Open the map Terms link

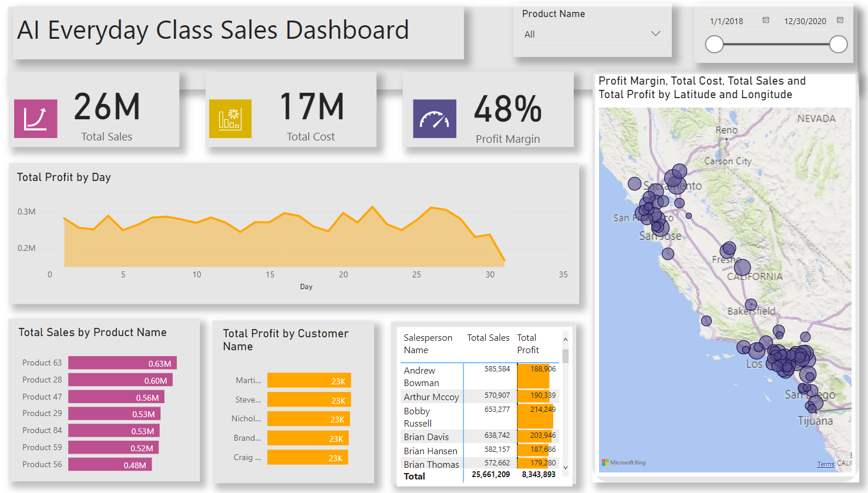(825, 464)
